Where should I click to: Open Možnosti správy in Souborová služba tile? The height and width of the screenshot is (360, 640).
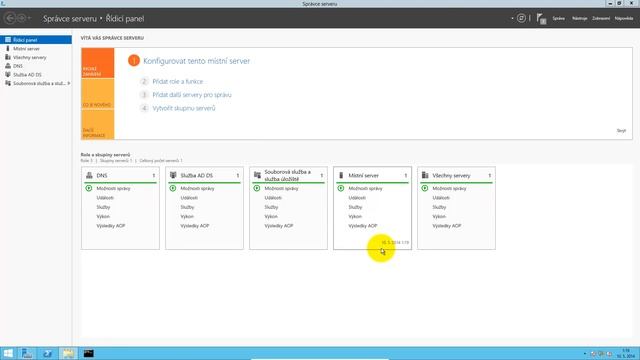click(281, 188)
